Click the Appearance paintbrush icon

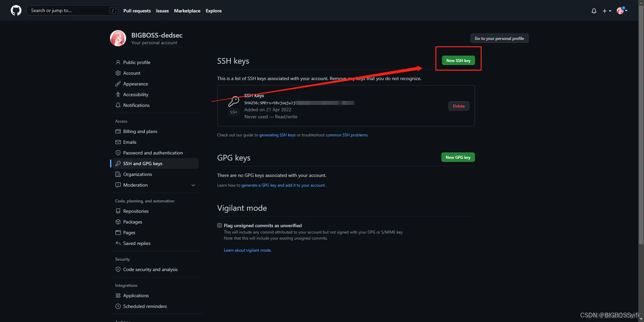(x=118, y=84)
